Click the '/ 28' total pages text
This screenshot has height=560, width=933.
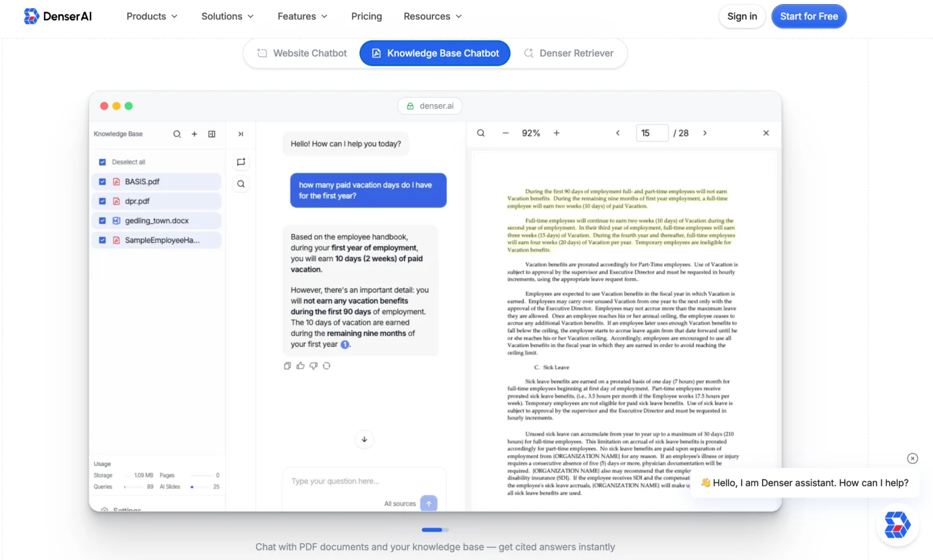pyautogui.click(x=681, y=133)
